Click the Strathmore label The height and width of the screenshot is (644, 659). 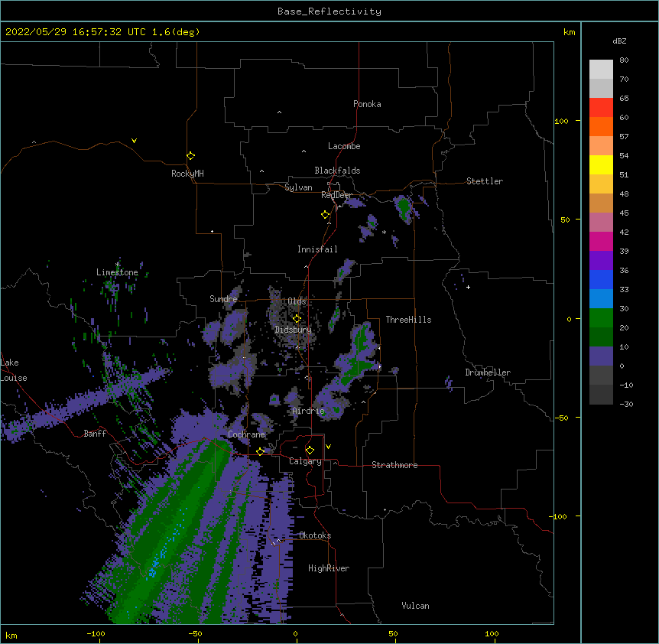pos(394,465)
